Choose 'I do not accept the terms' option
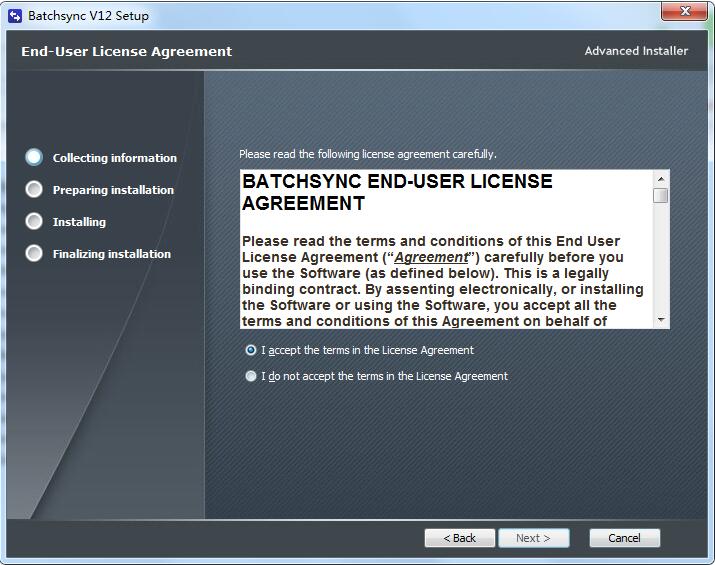This screenshot has height=565, width=715. click(251, 376)
